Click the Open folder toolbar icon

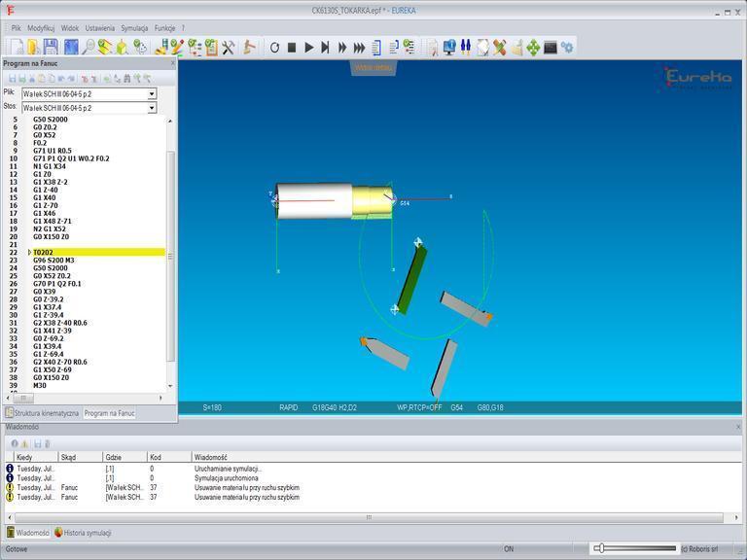(x=34, y=47)
